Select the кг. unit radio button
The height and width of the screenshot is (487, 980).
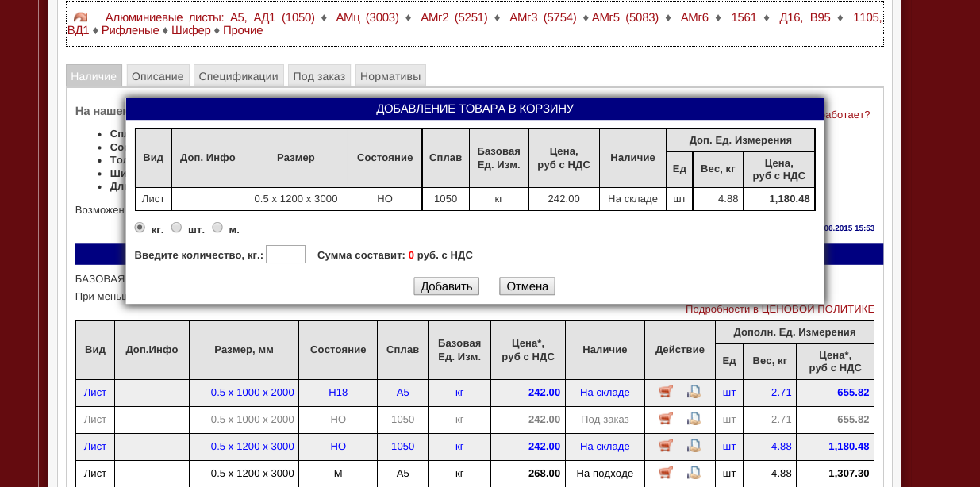(140, 228)
